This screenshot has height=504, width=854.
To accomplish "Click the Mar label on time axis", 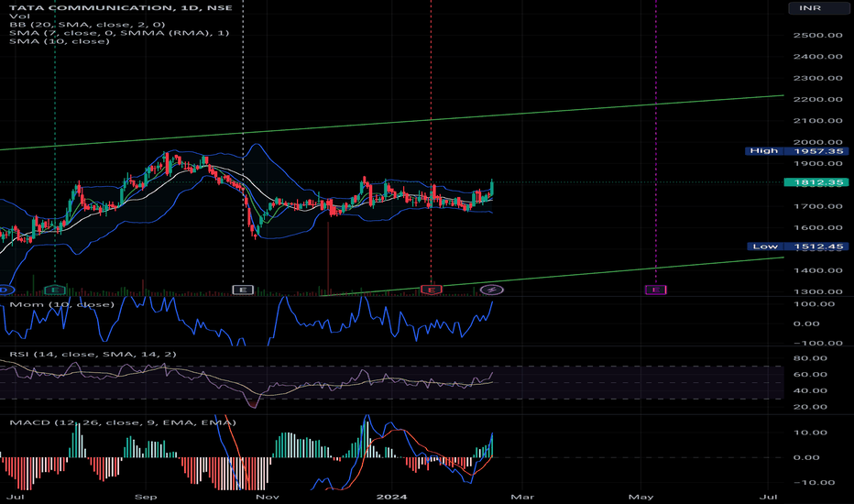I will click(x=522, y=497).
